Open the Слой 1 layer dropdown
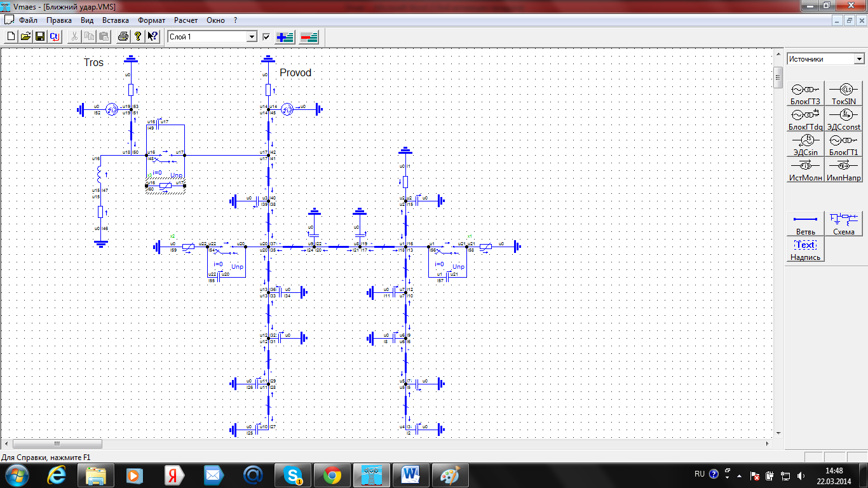 [x=252, y=37]
